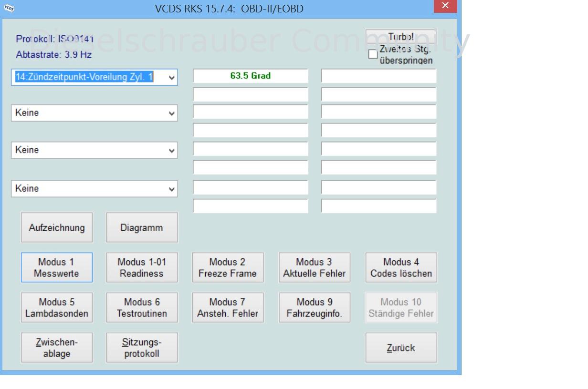Viewport: 588px width, 389px height.
Task: Open the third parameter dropdown set to Keine
Action: point(94,150)
